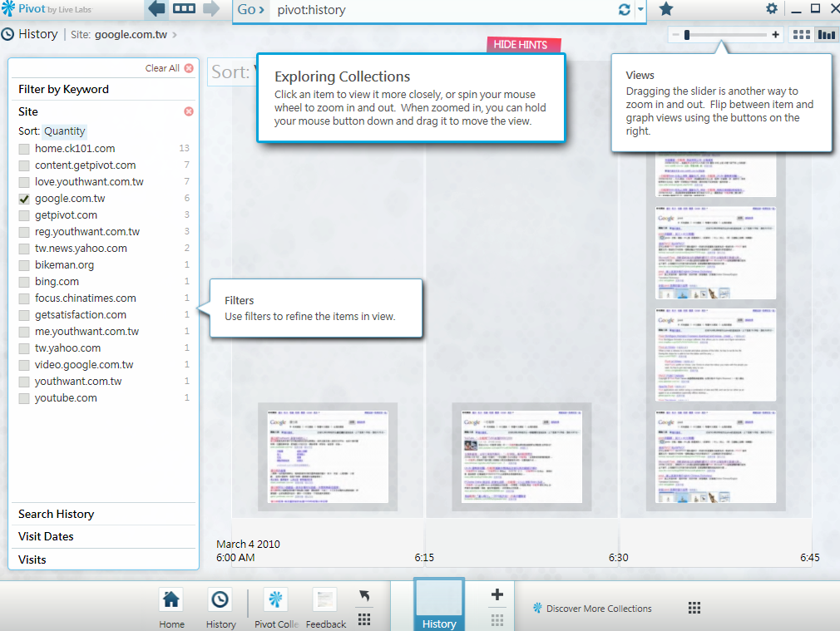Click History breadcrumb label
The width and height of the screenshot is (840, 631).
coord(38,34)
